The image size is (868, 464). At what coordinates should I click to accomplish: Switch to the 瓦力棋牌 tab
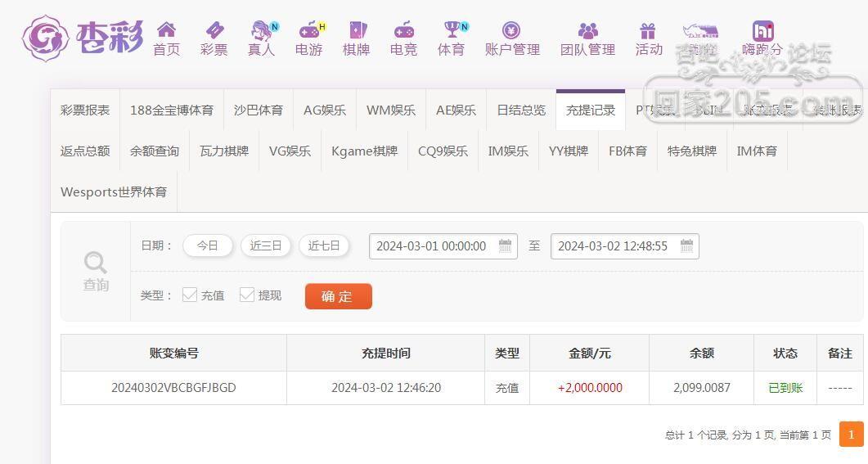(224, 151)
